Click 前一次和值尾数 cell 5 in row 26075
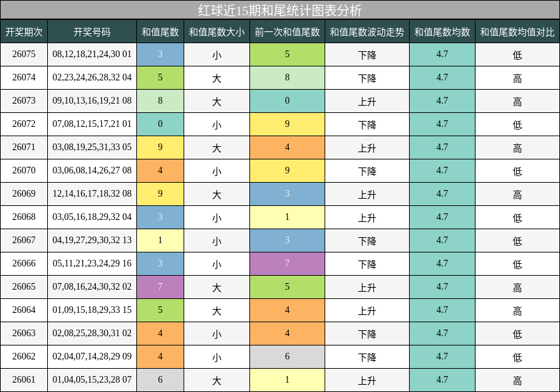 coord(287,54)
